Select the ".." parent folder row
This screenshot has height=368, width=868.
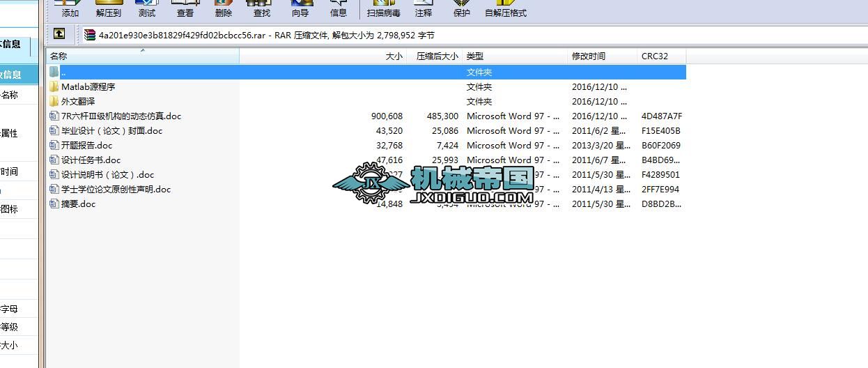(x=366, y=72)
